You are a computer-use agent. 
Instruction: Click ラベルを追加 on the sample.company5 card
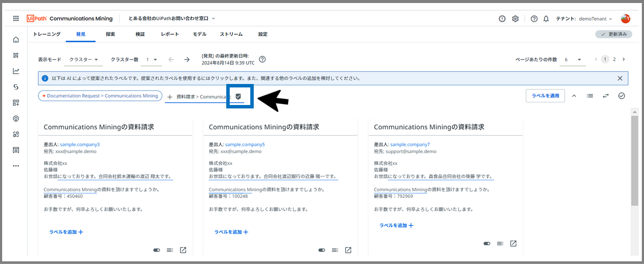point(231,232)
